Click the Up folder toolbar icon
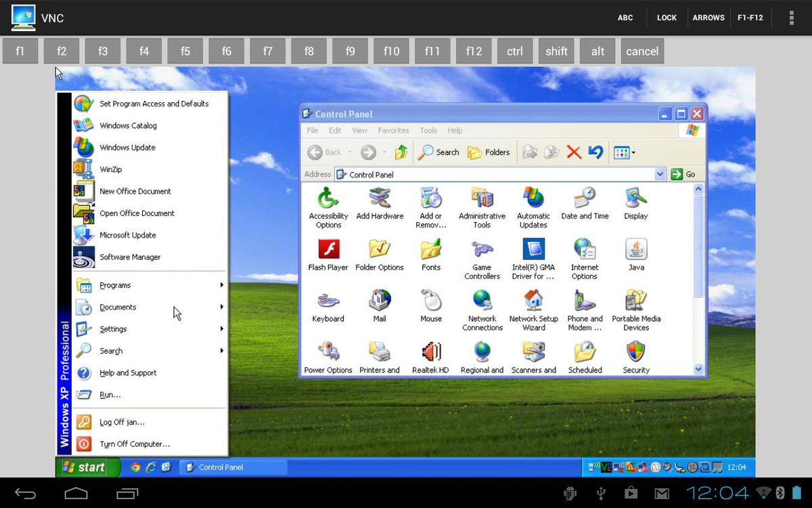This screenshot has height=508, width=812. 401,152
